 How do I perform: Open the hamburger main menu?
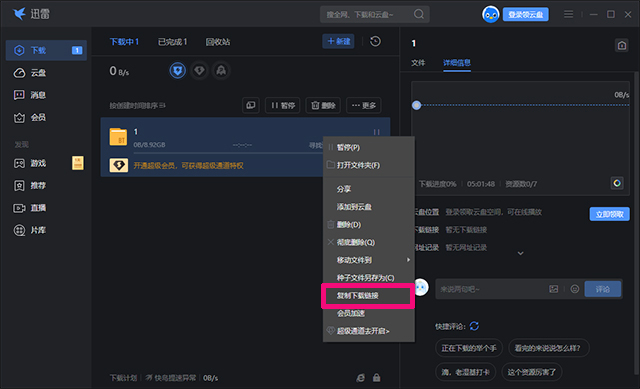pos(569,14)
